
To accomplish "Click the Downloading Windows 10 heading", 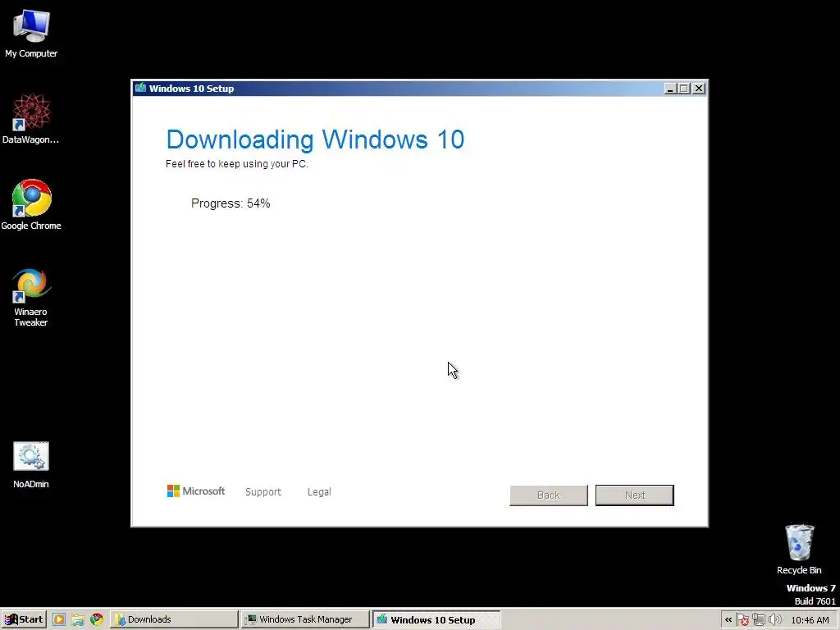I will point(315,139).
